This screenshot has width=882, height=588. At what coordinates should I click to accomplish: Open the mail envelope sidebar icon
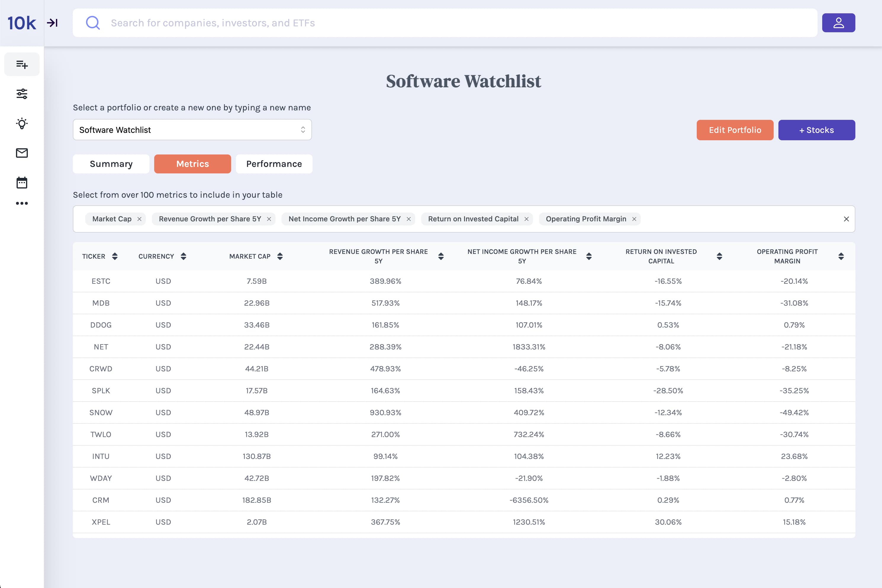[22, 153]
